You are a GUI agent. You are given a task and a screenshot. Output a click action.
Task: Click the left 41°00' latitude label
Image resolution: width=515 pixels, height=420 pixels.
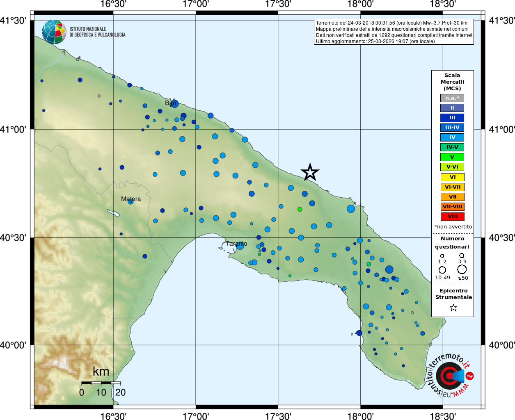point(13,130)
